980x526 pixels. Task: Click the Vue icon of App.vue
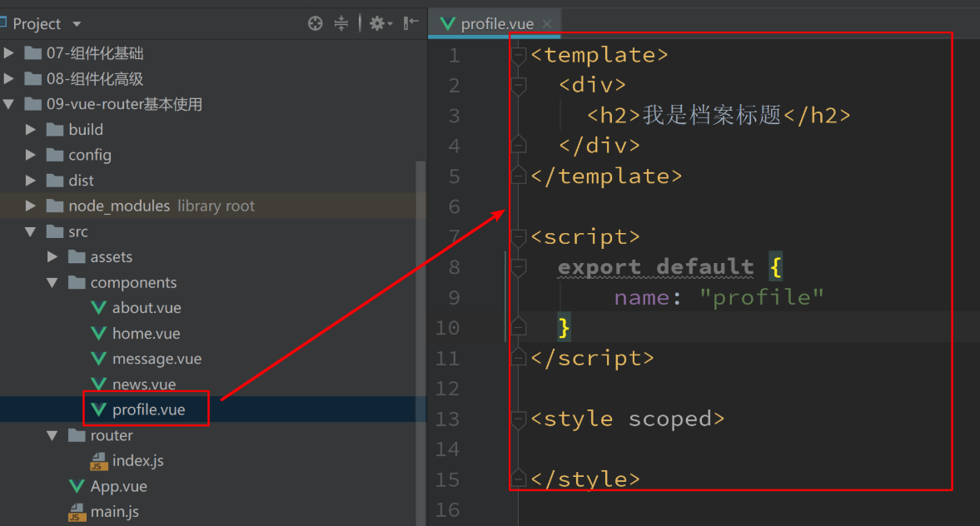click(77, 487)
